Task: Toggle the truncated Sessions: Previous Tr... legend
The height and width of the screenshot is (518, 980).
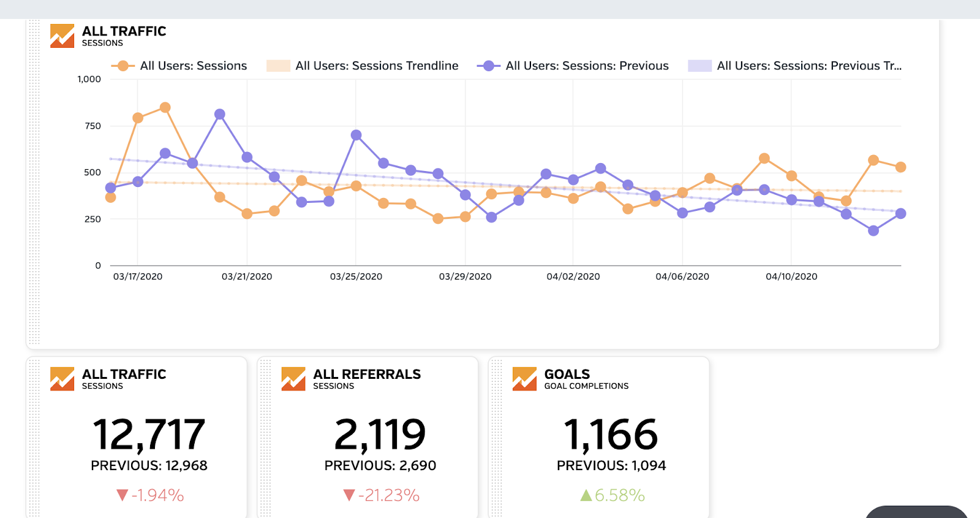Action: (795, 66)
